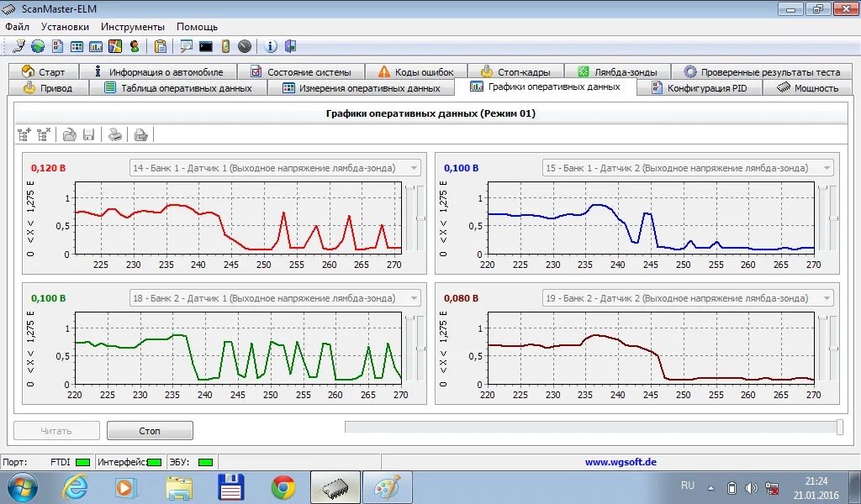Open Paint from the taskbar
The height and width of the screenshot is (504, 861).
point(387,487)
